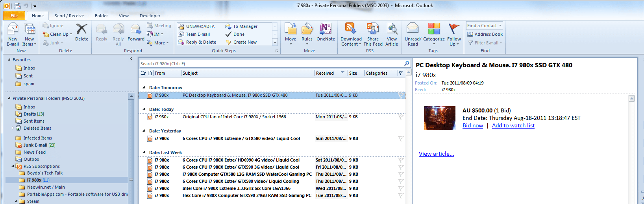Click Share This Feed
Image resolution: width=644 pixels, height=204 pixels.
[373, 35]
